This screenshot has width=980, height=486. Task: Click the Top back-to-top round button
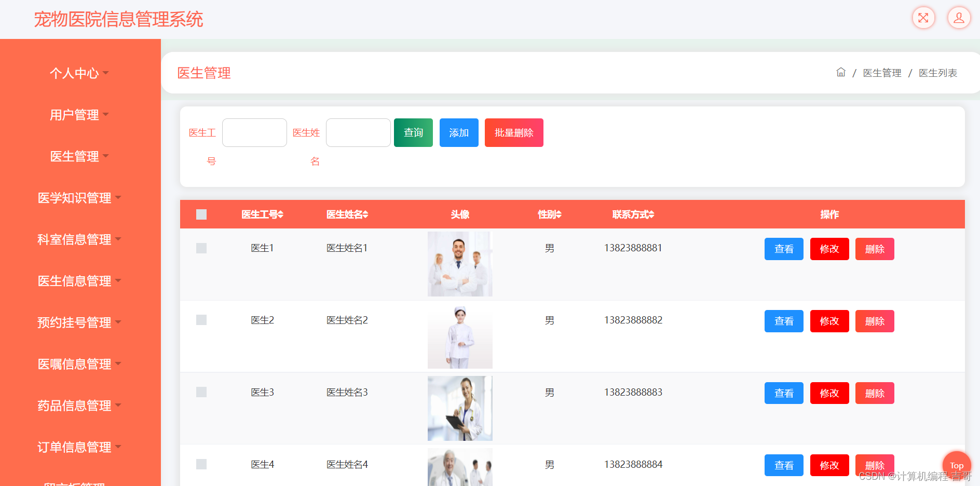pyautogui.click(x=957, y=465)
